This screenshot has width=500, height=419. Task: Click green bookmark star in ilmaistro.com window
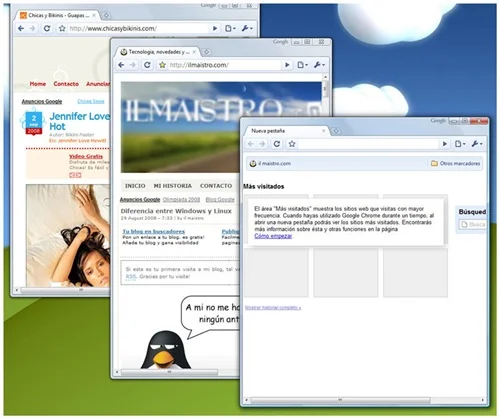pos(162,65)
